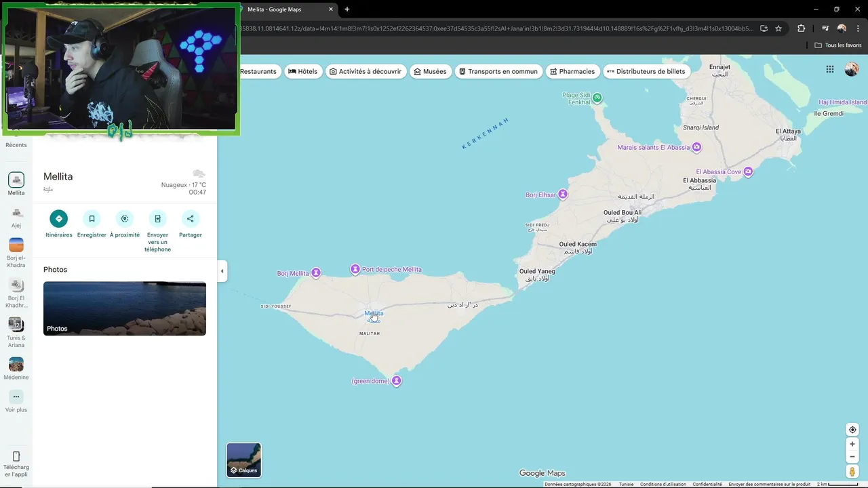Open the Google account avatar
Viewport: 868px width, 488px height.
(x=852, y=69)
